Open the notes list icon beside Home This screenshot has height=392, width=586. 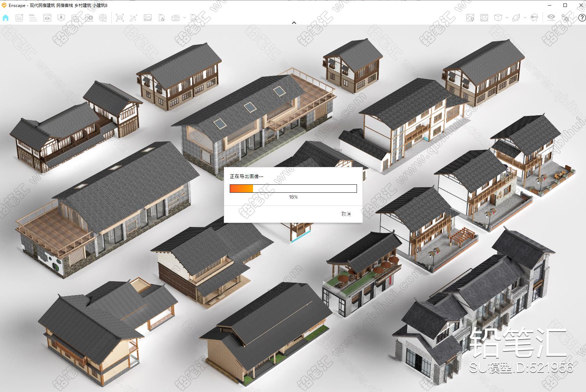click(19, 18)
